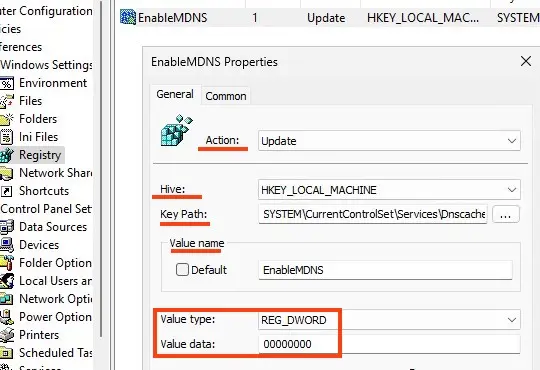Image resolution: width=540 pixels, height=370 pixels.
Task: Click the Key Path browse button
Action: pos(506,215)
